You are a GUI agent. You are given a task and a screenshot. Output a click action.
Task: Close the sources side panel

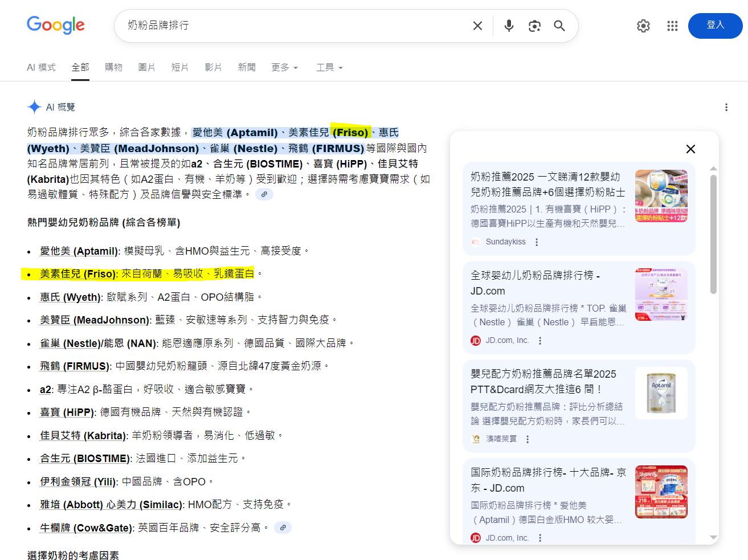click(690, 149)
